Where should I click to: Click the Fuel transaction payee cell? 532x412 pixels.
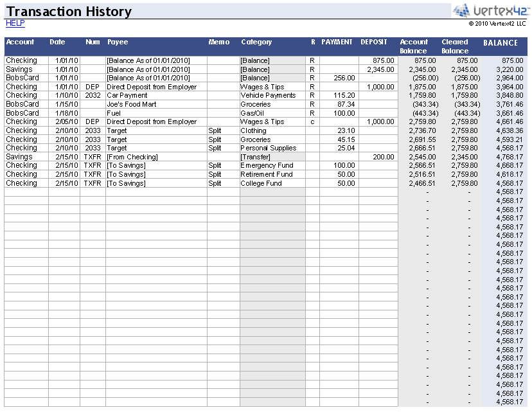pyautogui.click(x=112, y=112)
